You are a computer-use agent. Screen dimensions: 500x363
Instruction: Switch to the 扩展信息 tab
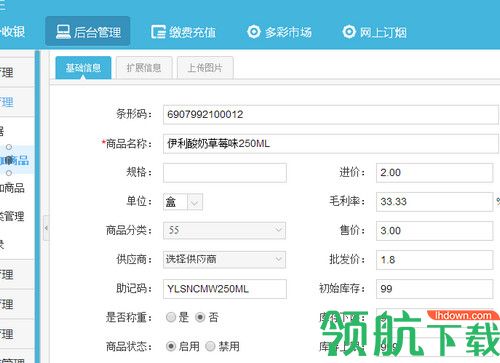coord(144,68)
